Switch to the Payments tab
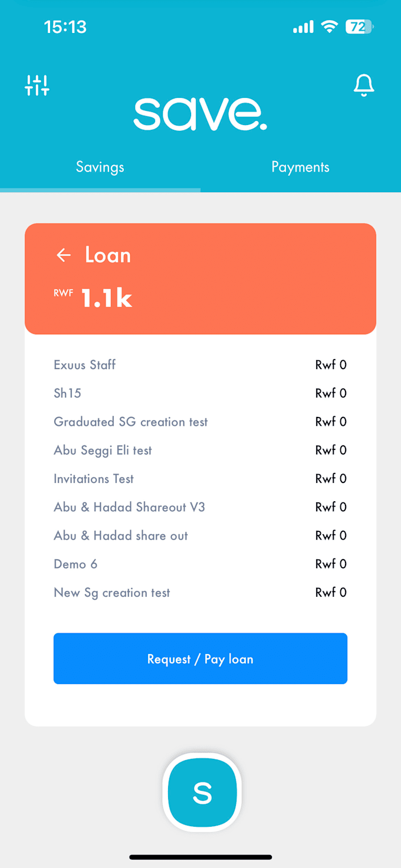Image resolution: width=401 pixels, height=868 pixels. coord(300,167)
